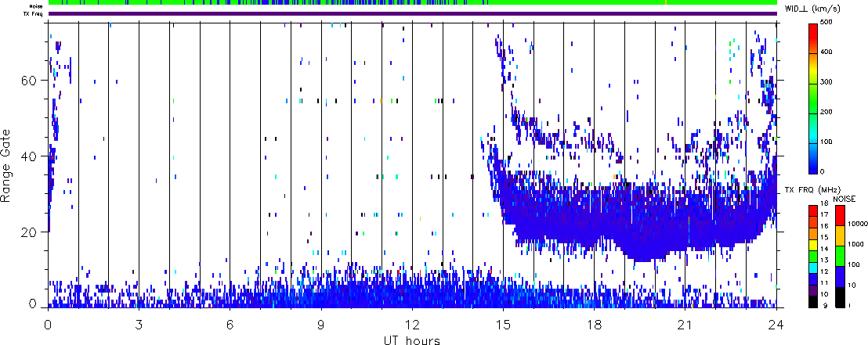
Task: Click the green segment of the NOISE colorbar
Action: point(839,256)
